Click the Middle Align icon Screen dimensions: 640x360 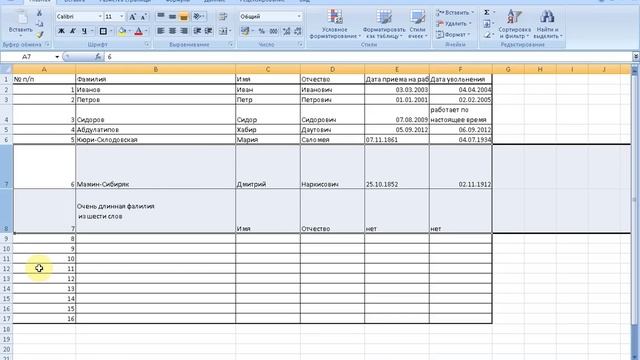[x=172, y=16]
